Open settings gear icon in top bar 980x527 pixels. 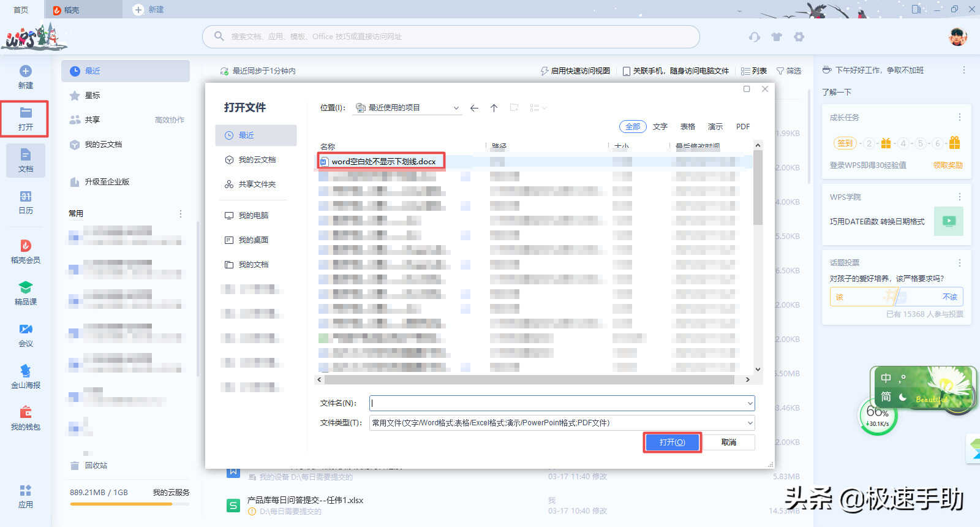799,37
